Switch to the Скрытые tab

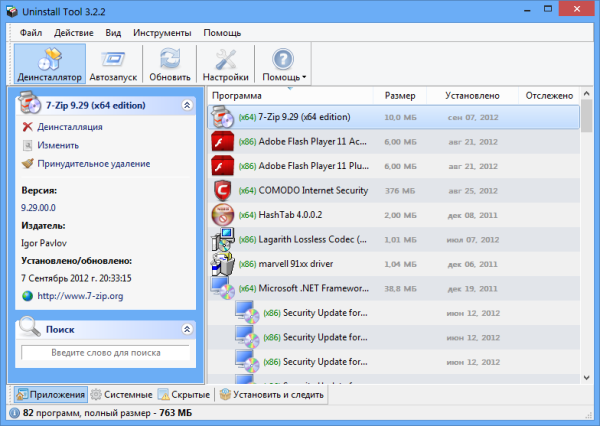184,394
